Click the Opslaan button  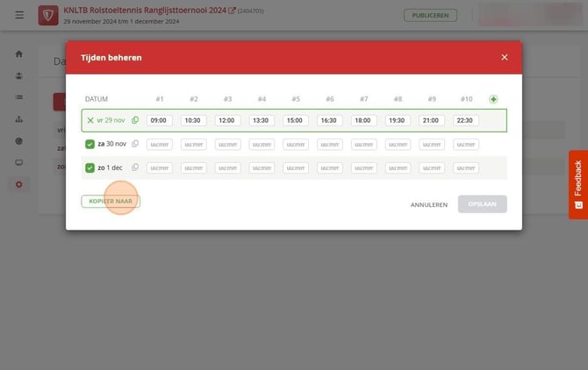pos(483,204)
